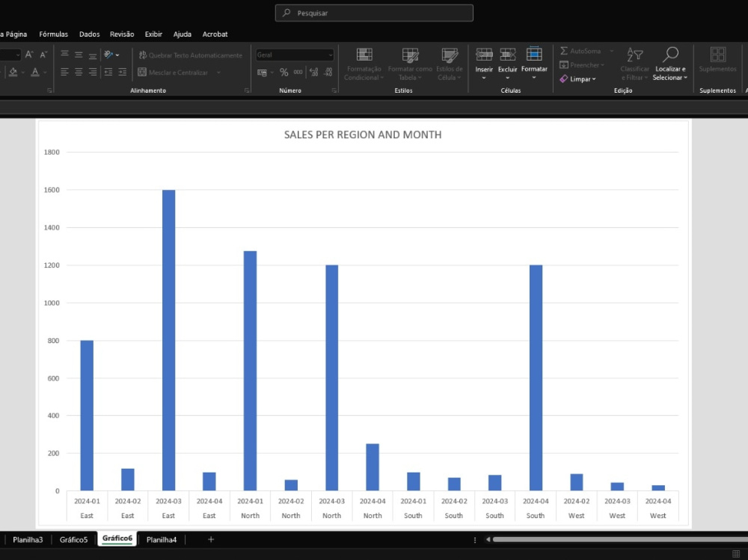Click the font color letter A icon
The height and width of the screenshot is (560, 748).
(35, 73)
